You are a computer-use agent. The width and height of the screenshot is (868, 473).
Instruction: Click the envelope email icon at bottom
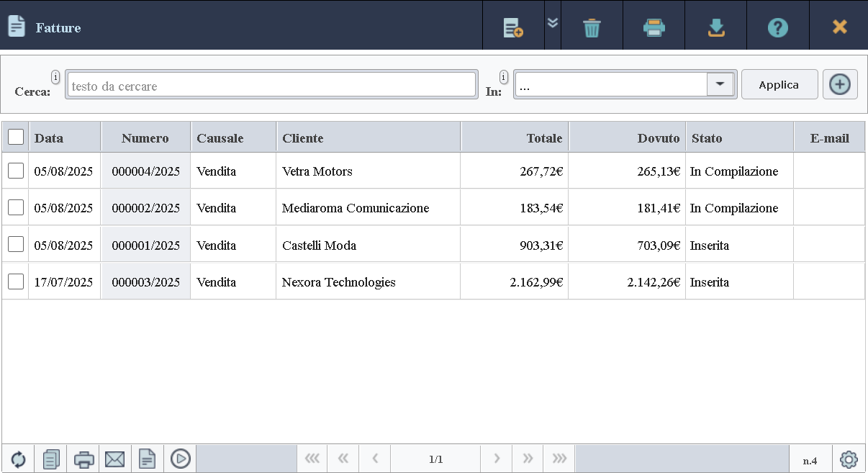[x=115, y=459]
